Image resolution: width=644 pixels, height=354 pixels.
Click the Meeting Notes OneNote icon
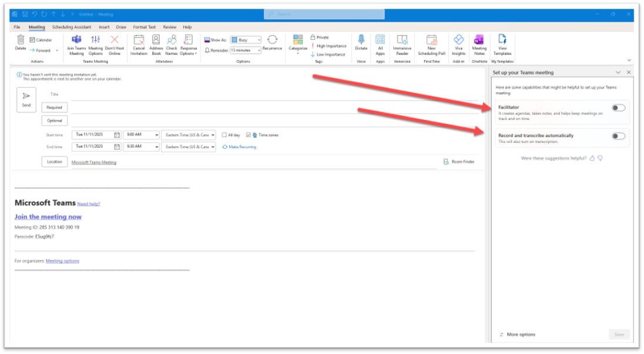(479, 40)
